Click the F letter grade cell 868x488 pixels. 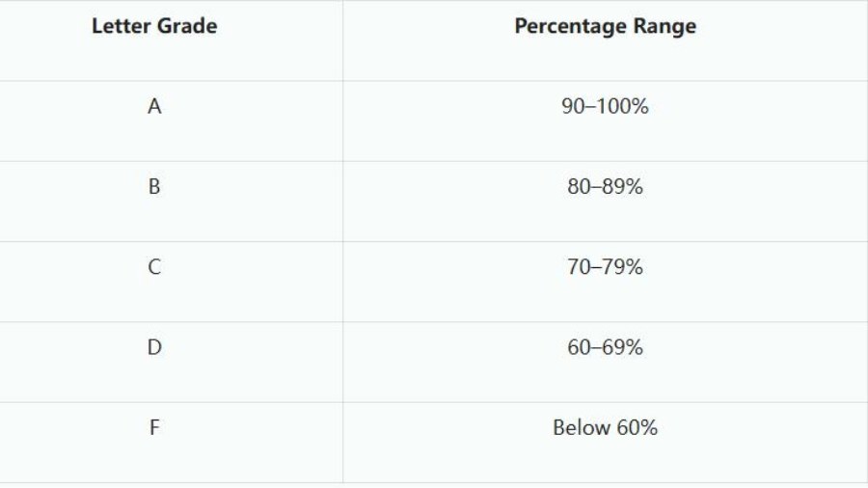point(154,427)
